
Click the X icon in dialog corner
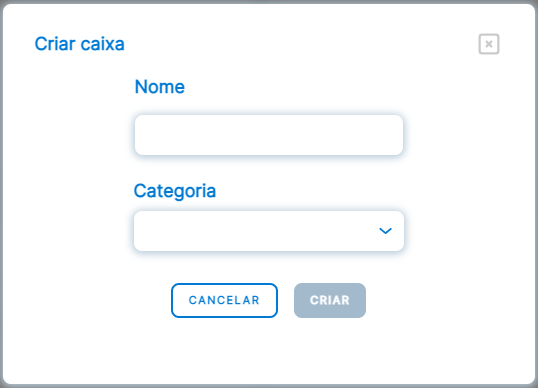(x=489, y=44)
